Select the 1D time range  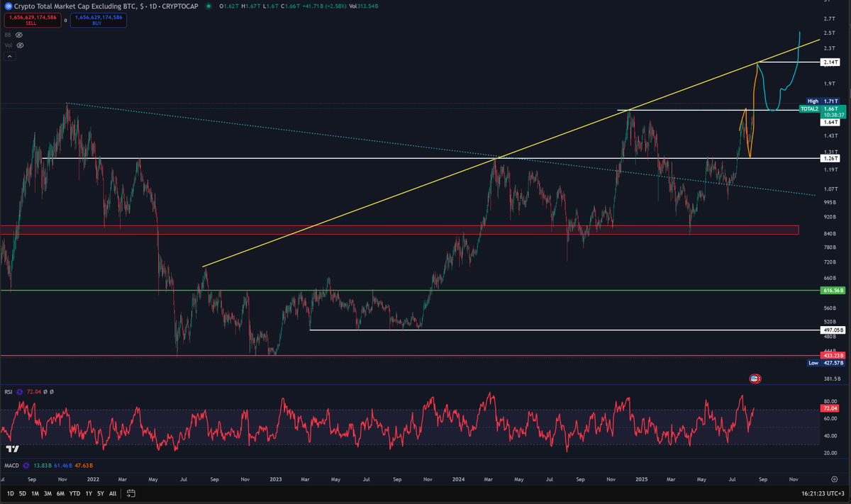[x=10, y=493]
